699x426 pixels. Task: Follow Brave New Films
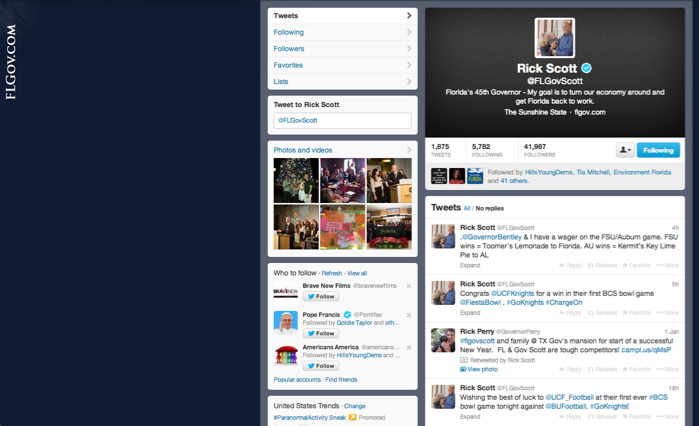(x=321, y=296)
